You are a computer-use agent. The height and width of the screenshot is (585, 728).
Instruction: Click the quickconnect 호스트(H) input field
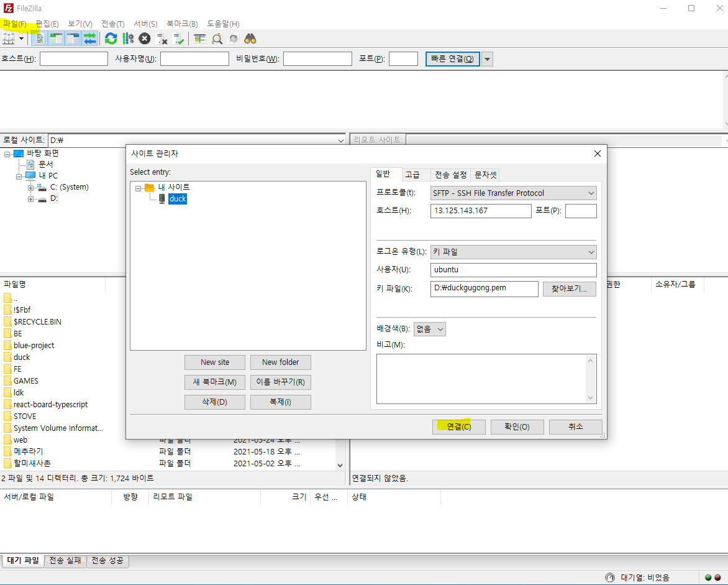point(74,58)
